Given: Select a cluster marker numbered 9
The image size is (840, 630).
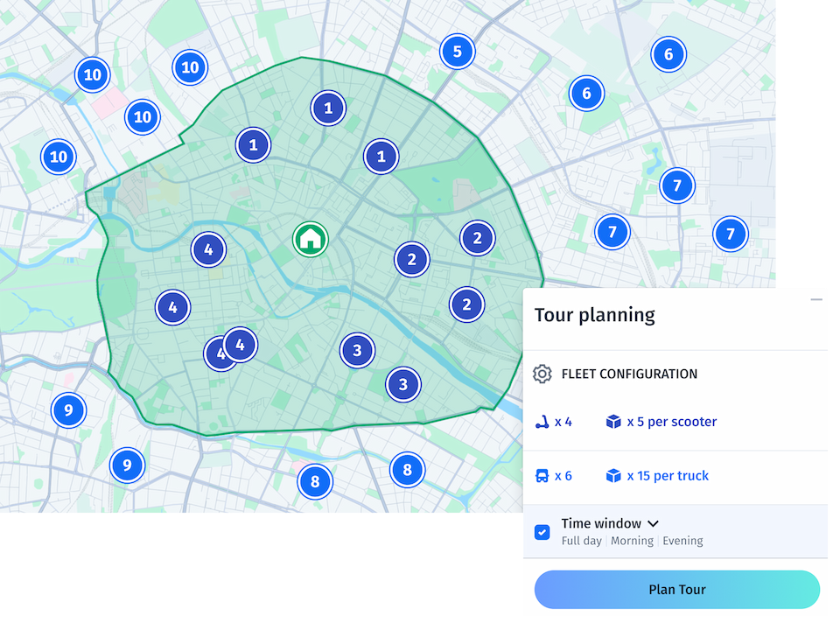Looking at the screenshot, I should (68, 409).
